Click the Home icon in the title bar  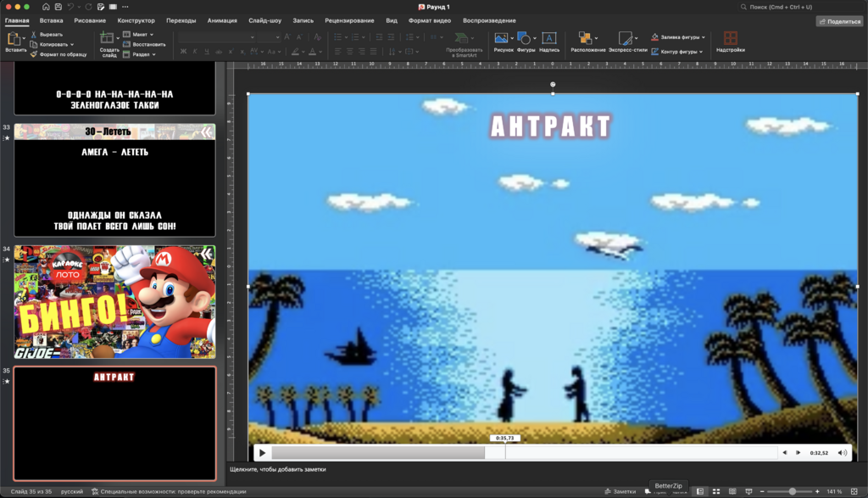[x=46, y=7]
